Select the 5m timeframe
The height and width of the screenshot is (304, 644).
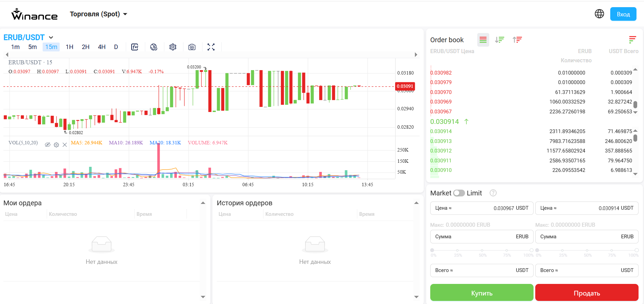(32, 47)
